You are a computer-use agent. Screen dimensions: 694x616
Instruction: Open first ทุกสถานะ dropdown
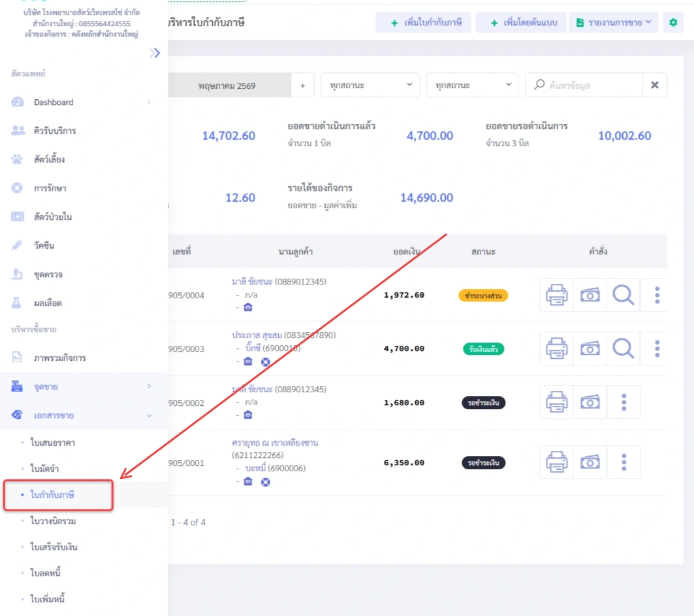pyautogui.click(x=370, y=85)
